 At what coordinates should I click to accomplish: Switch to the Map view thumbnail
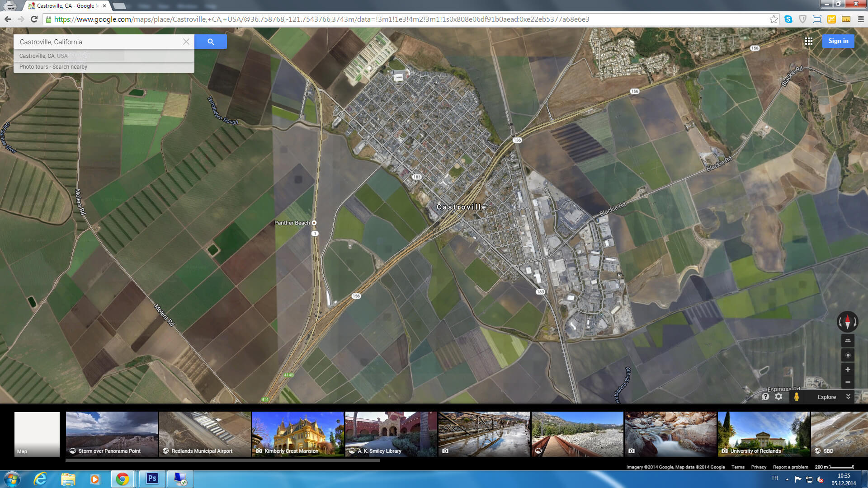(x=37, y=434)
